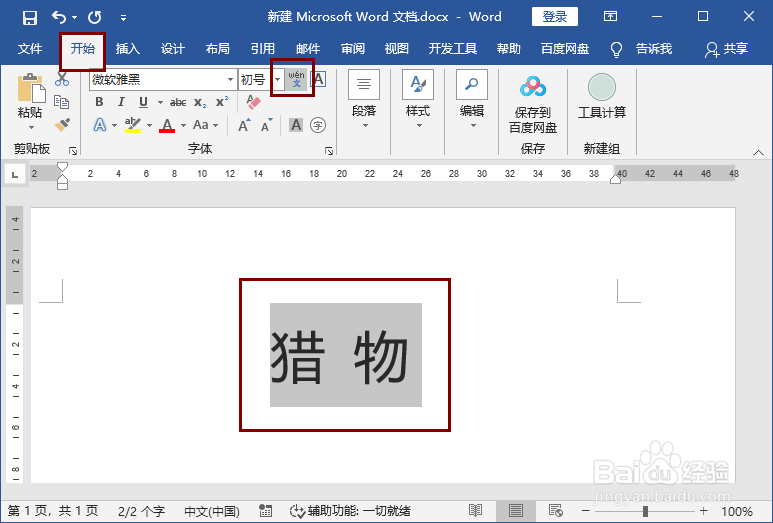Expand the 粘贴 options dropdown arrow
773x523 pixels.
31,128
